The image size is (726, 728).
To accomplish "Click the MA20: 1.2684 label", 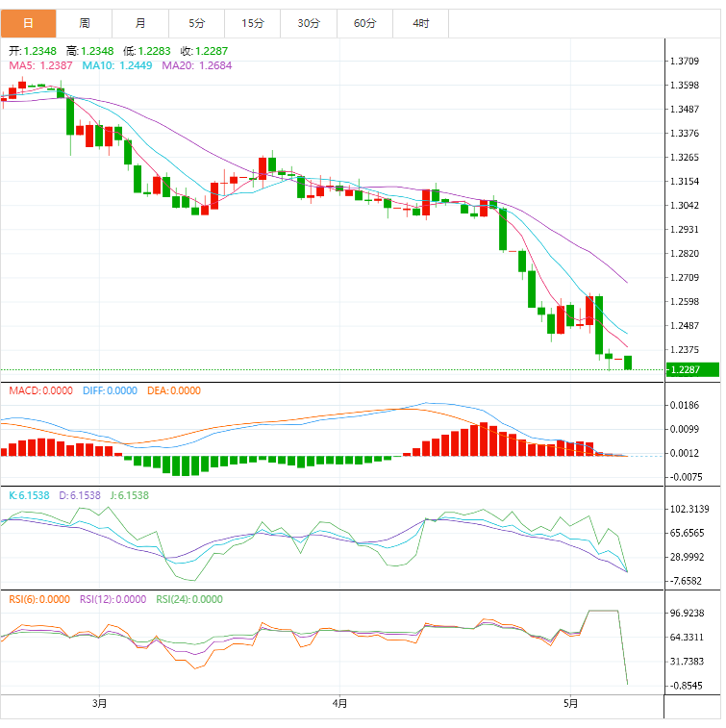I will 197,65.
